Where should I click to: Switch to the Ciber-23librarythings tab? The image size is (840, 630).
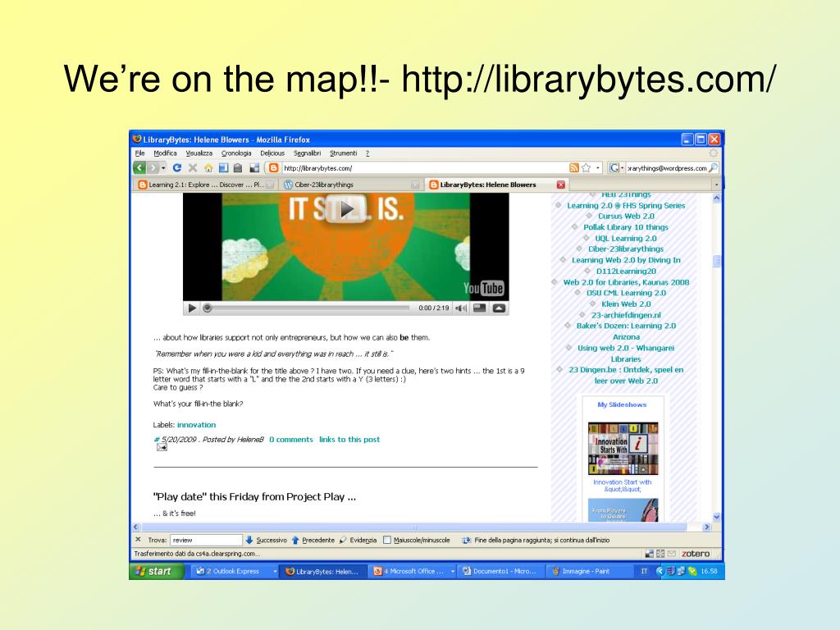coord(351,185)
